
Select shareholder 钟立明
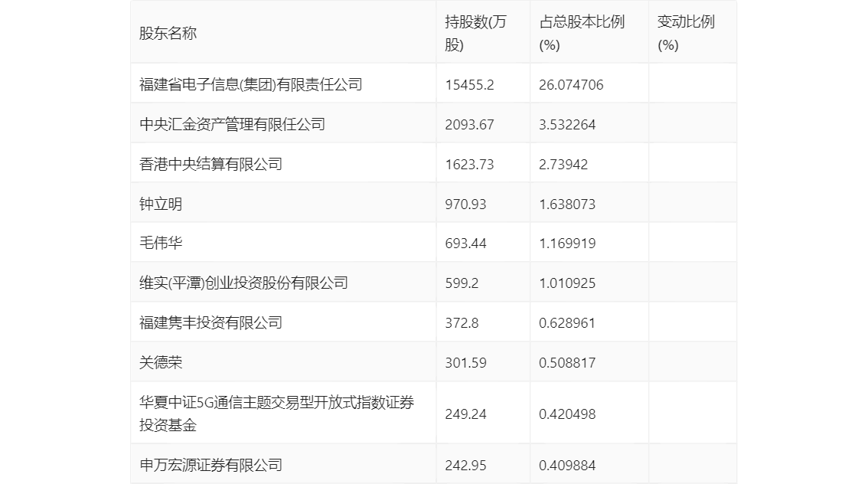(161, 204)
